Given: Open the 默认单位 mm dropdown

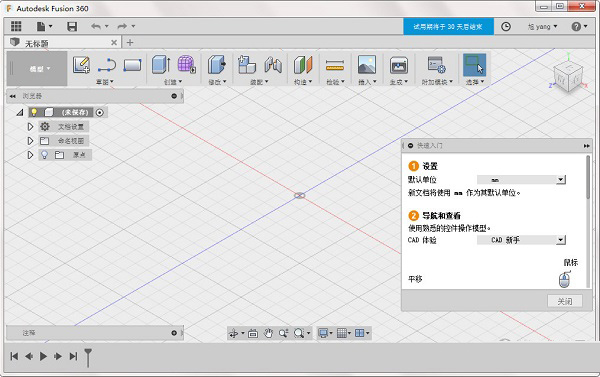Looking at the screenshot, I should (x=521, y=180).
